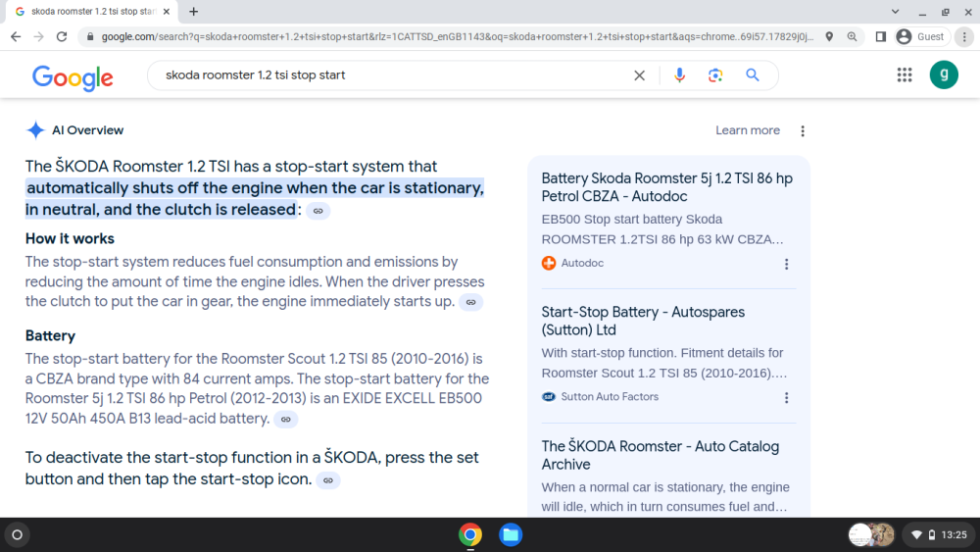Open the tab search chevron
Screen dimensions: 980x552
(x=895, y=11)
